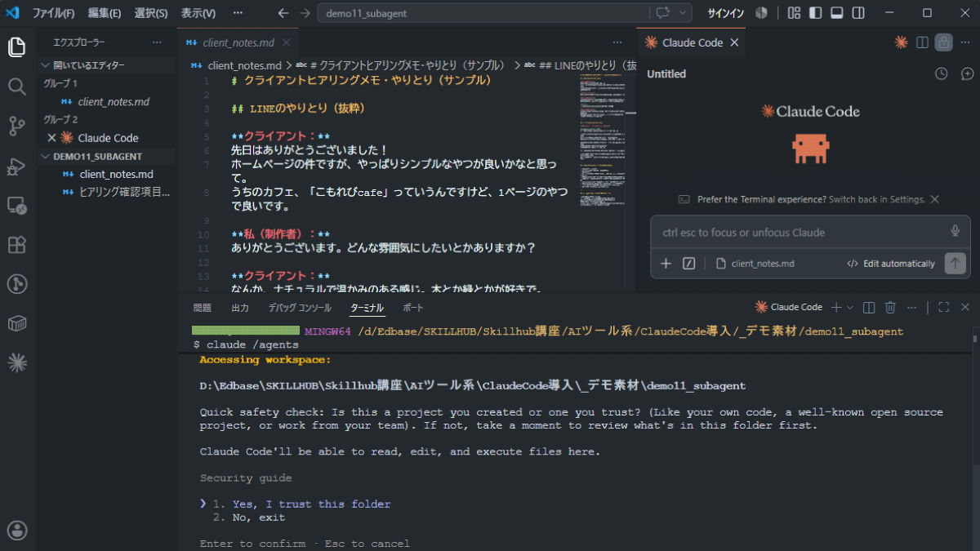The image size is (980, 551).
Task: Open session history clock icon in Claude panel
Action: pos(942,73)
